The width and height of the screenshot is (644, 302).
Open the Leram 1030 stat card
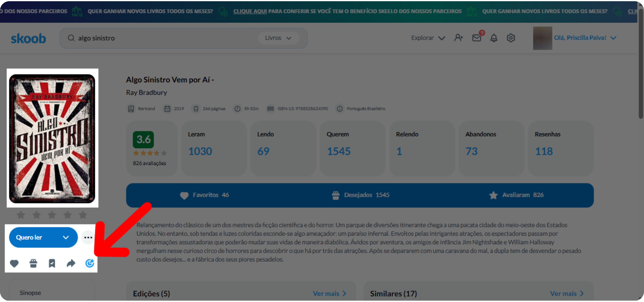(214, 149)
